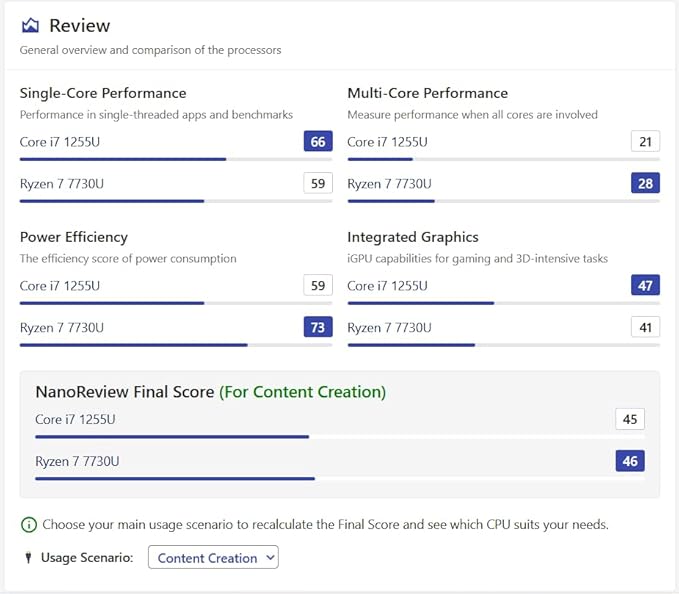The image size is (679, 594).
Task: Click the 'Choose your main usage scenario' hint text
Action: 325,525
